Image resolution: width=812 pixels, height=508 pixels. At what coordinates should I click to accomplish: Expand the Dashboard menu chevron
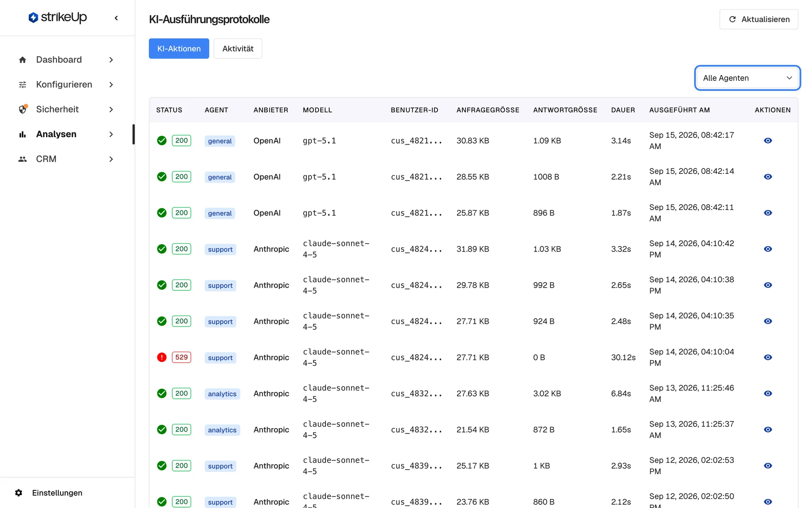111,60
